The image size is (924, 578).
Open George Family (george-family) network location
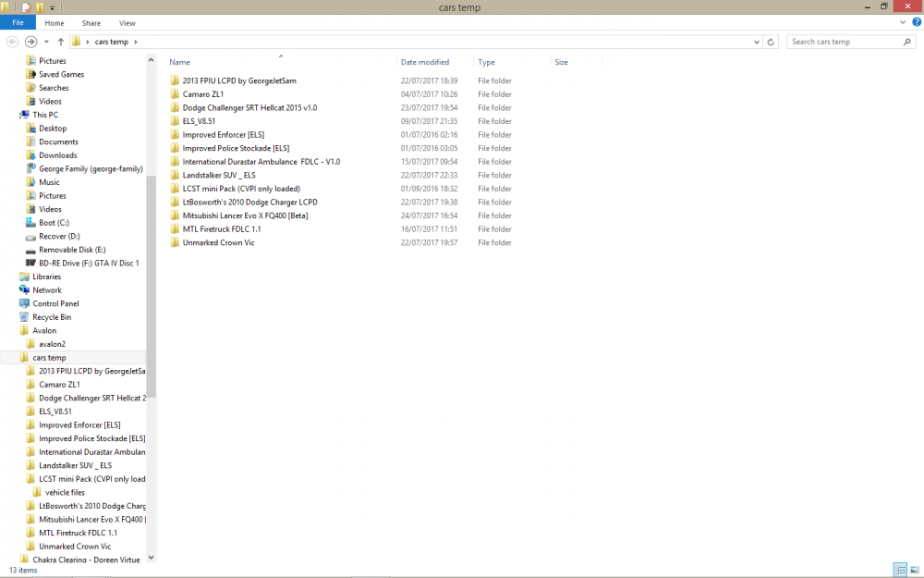point(91,169)
